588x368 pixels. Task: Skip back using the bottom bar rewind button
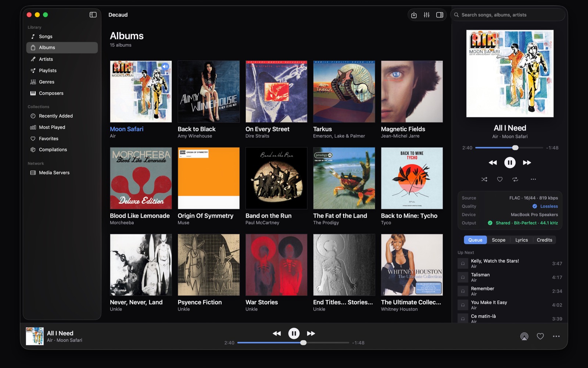(x=277, y=333)
